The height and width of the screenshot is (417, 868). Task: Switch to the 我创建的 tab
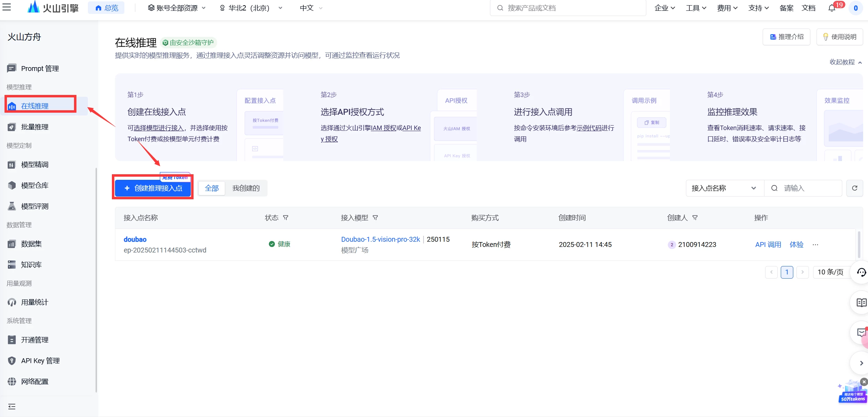click(x=246, y=188)
